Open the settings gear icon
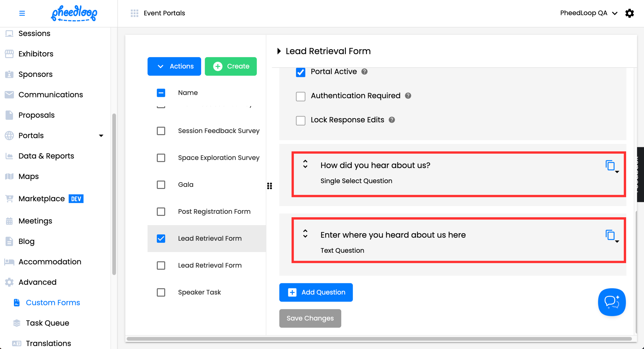Viewport: 644px width, 349px height. [629, 13]
